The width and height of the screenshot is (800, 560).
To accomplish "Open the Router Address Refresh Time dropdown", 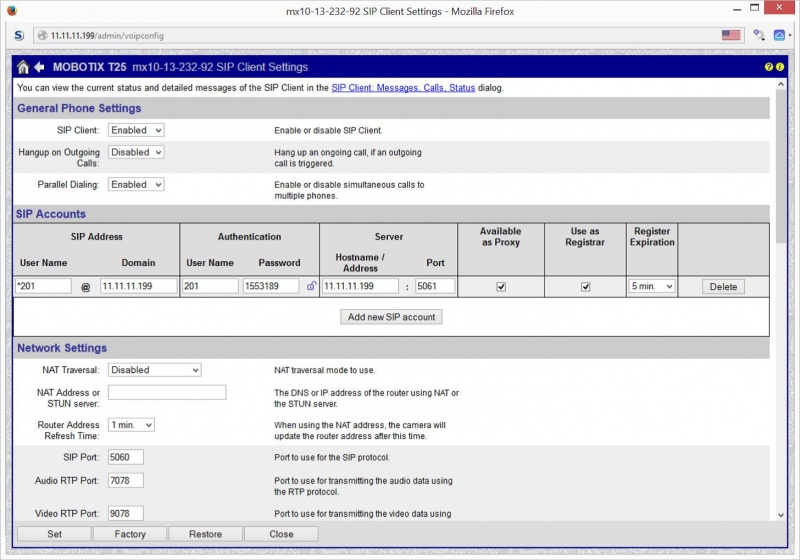I will pyautogui.click(x=131, y=425).
